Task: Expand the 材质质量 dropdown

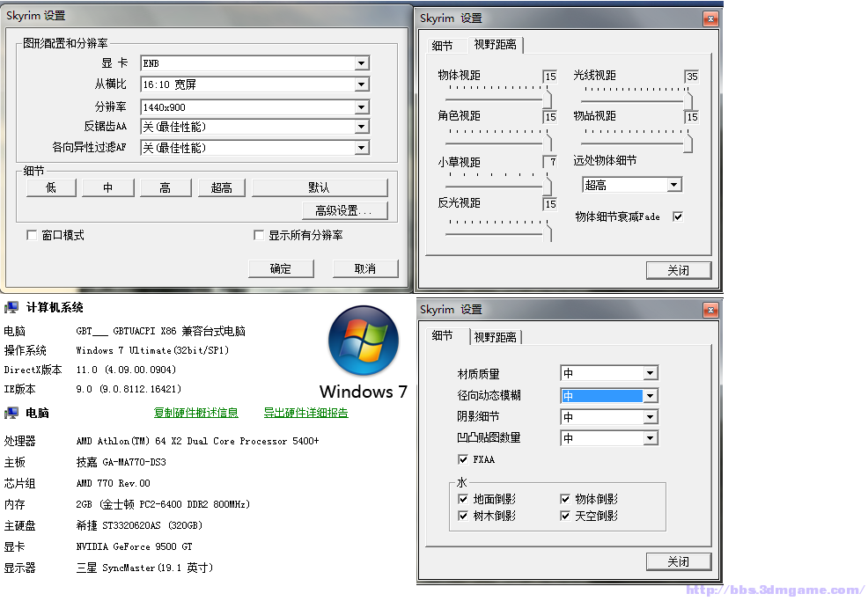Action: [609, 374]
